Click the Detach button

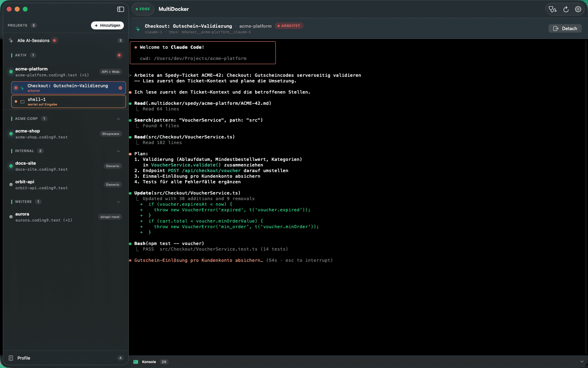click(565, 29)
